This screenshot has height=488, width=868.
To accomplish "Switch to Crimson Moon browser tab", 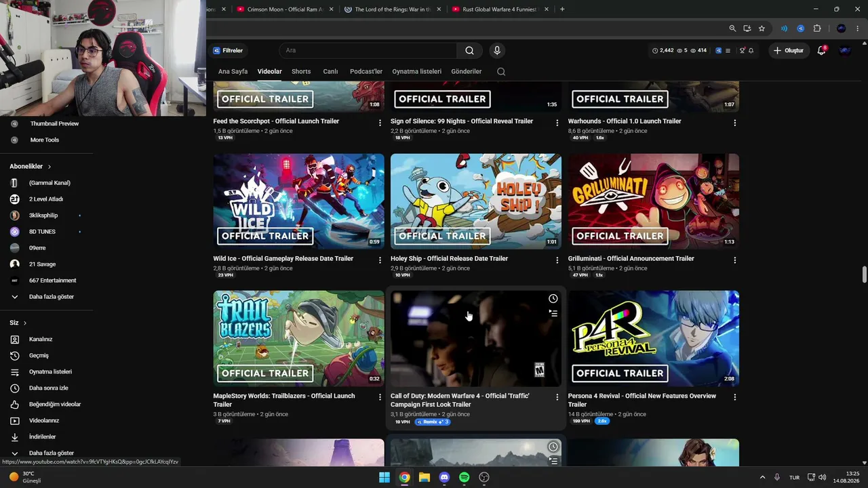I will (x=285, y=9).
